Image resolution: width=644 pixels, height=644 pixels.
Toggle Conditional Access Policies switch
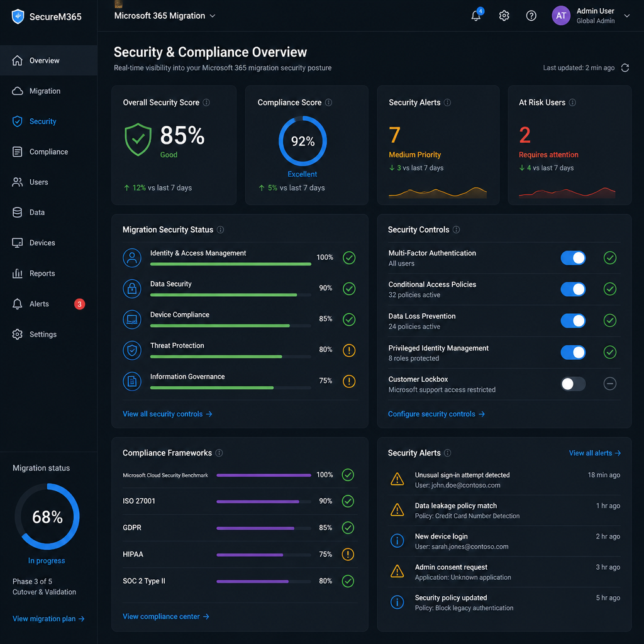click(573, 289)
